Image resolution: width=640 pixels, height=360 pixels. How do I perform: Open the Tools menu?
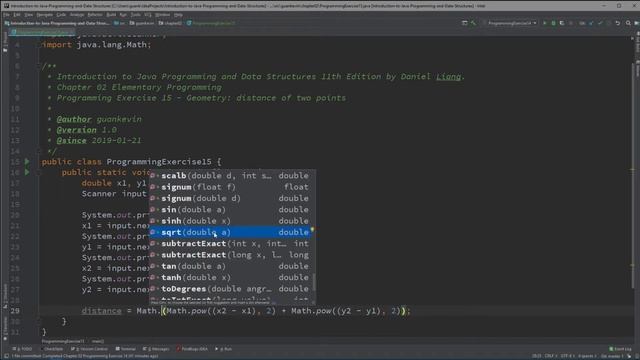coord(136,15)
